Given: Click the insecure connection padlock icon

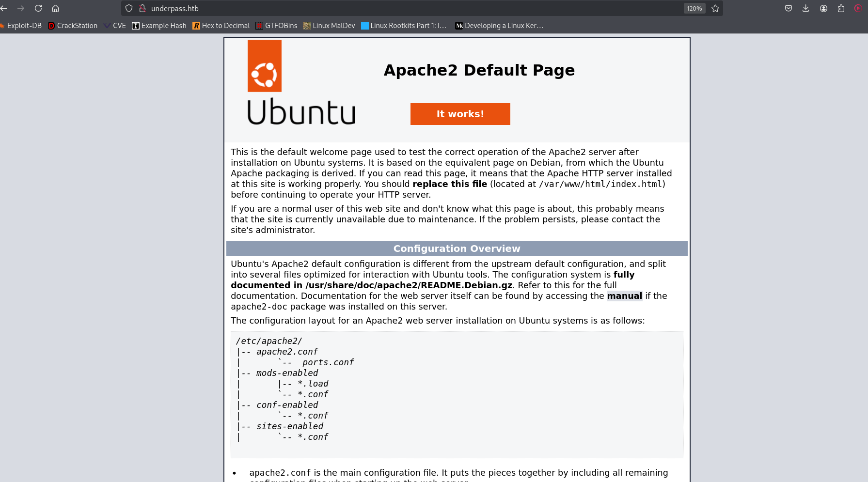Looking at the screenshot, I should (142, 8).
